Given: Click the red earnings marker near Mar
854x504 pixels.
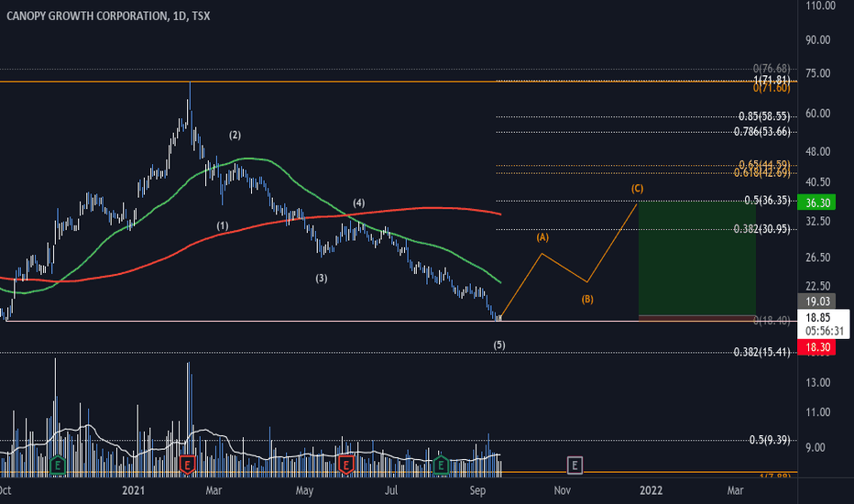Looking at the screenshot, I should (x=187, y=466).
